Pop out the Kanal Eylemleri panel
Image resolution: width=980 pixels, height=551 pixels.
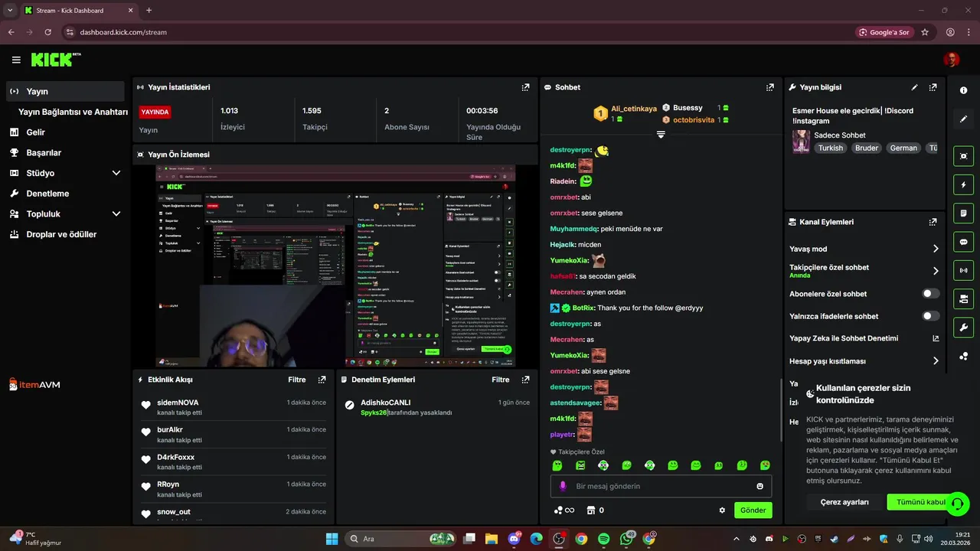pyautogui.click(x=933, y=222)
